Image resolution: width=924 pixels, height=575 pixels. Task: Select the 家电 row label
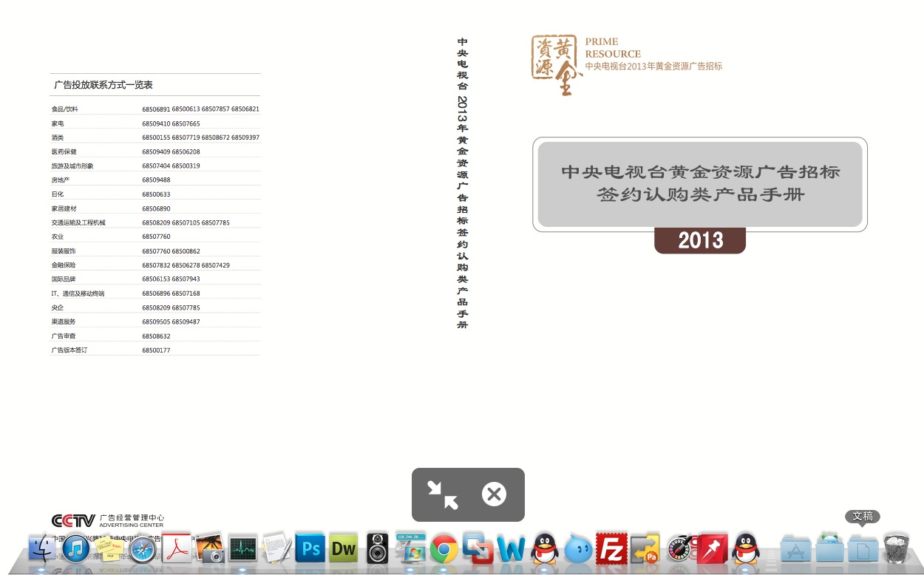point(58,123)
